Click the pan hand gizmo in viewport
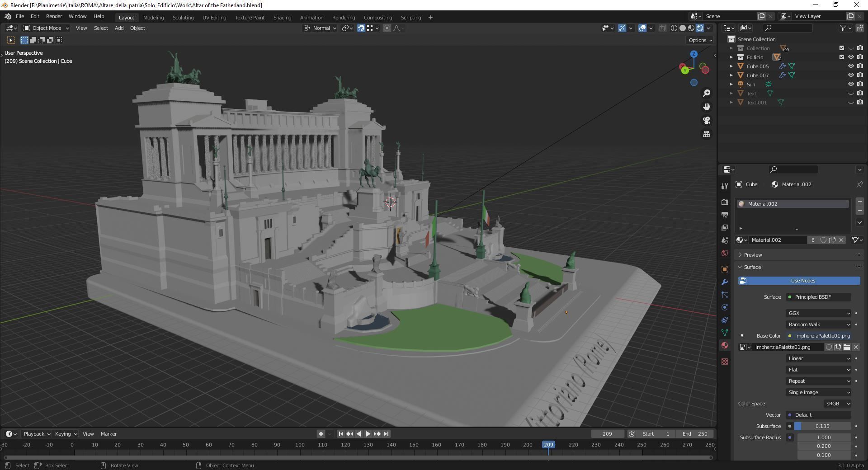 pyautogui.click(x=706, y=107)
